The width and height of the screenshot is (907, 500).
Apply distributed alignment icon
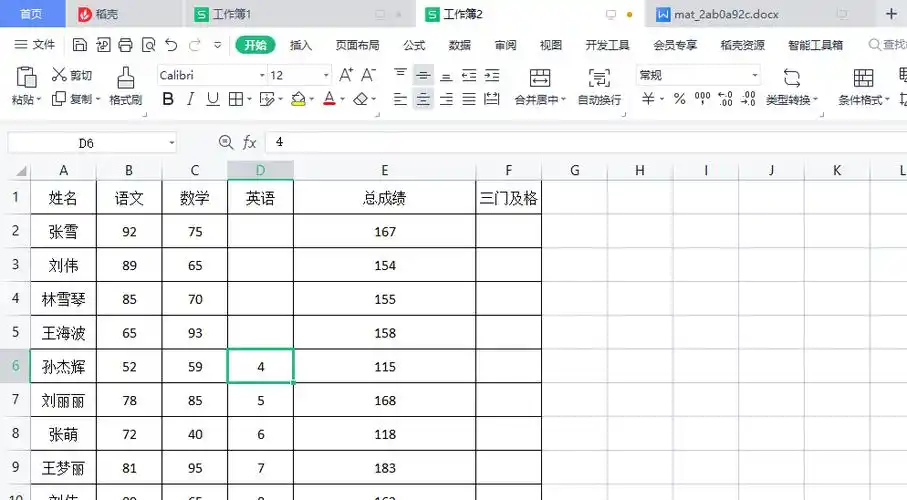point(492,99)
